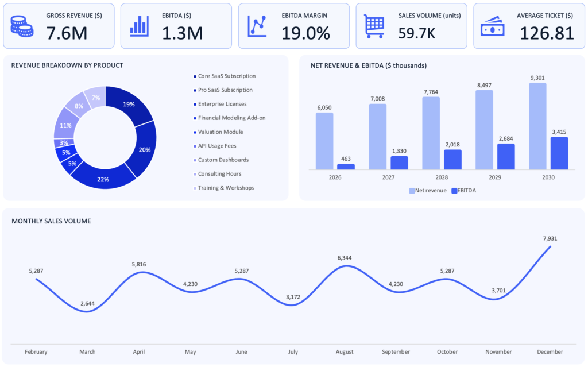Click the shopping cart Sales Volume icon
588x367 pixels.
[x=374, y=26]
